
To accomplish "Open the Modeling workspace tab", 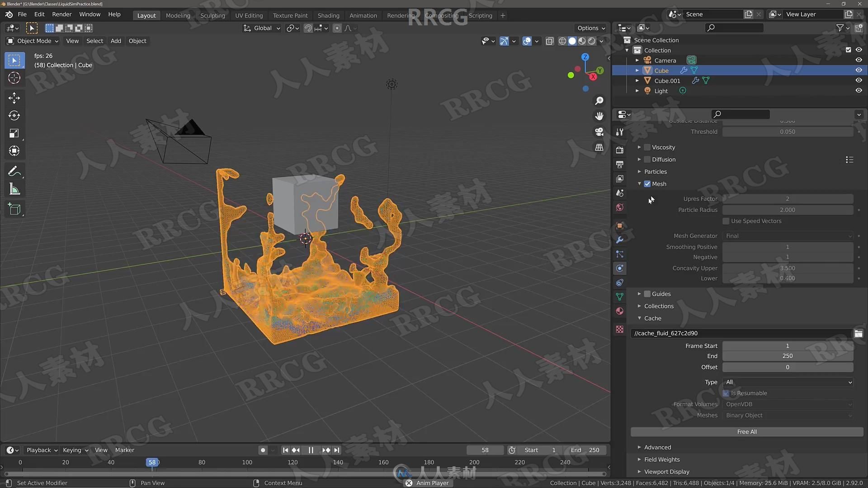I will [x=178, y=15].
